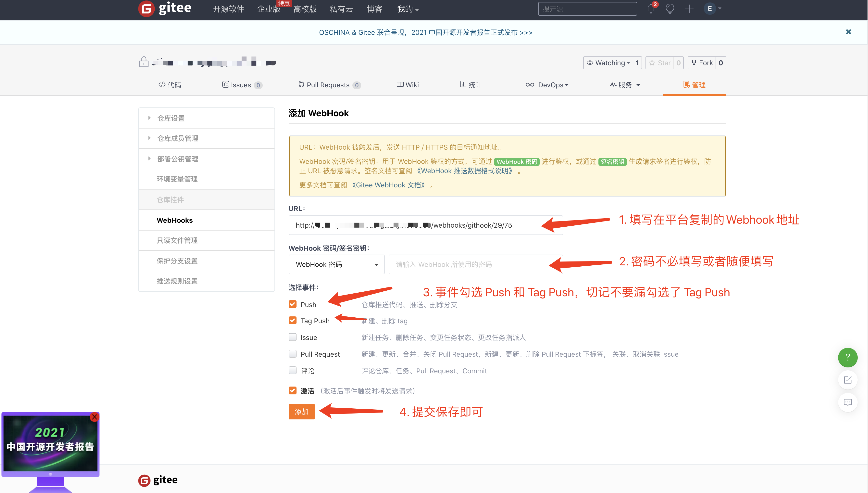This screenshot has height=493, width=868.
Task: Open the notifications bell icon
Action: click(x=650, y=9)
